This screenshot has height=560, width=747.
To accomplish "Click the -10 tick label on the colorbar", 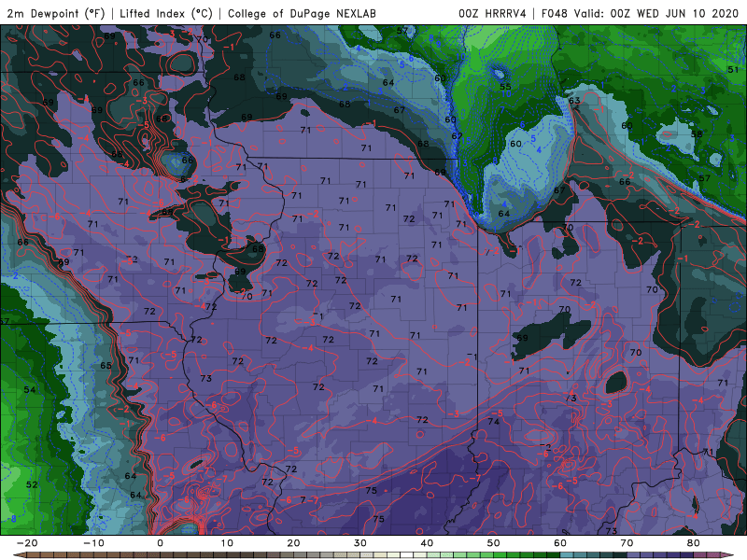I will (93, 543).
